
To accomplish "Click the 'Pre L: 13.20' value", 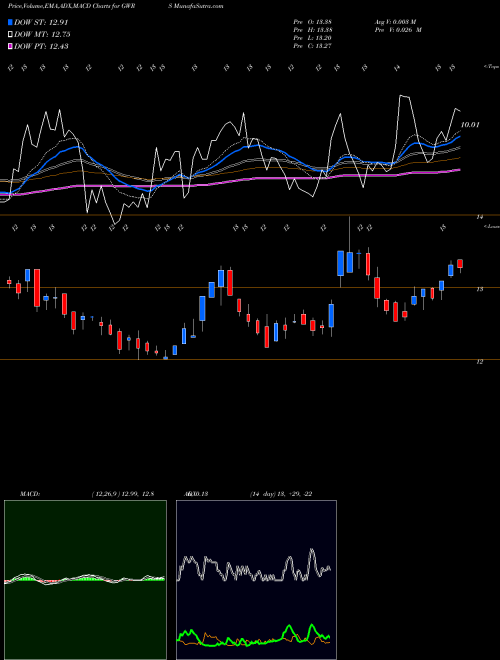I will 312,38.
